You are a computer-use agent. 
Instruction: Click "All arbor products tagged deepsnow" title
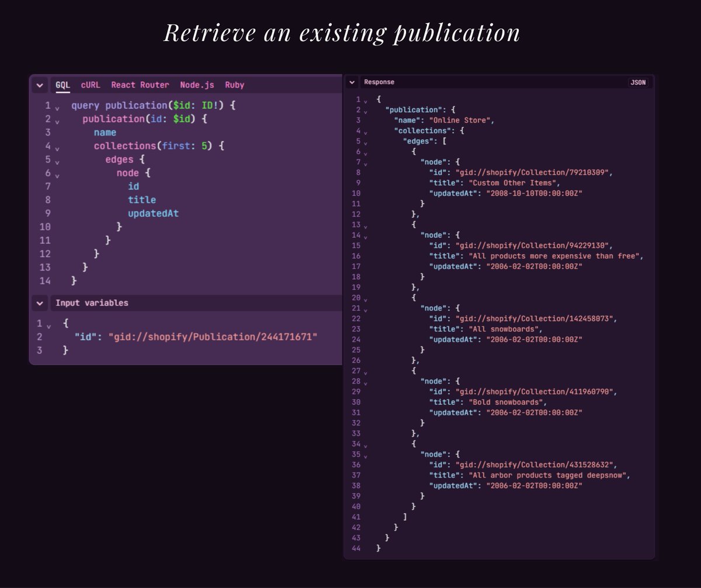point(549,475)
